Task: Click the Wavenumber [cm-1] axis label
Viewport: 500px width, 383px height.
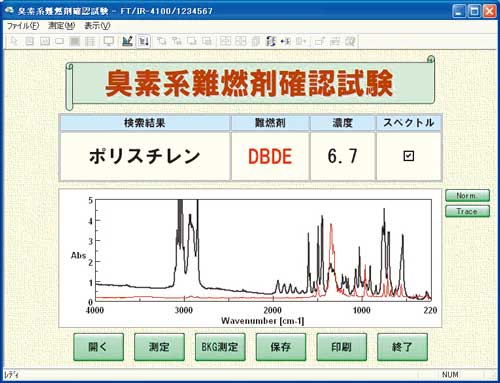Action: (x=263, y=321)
